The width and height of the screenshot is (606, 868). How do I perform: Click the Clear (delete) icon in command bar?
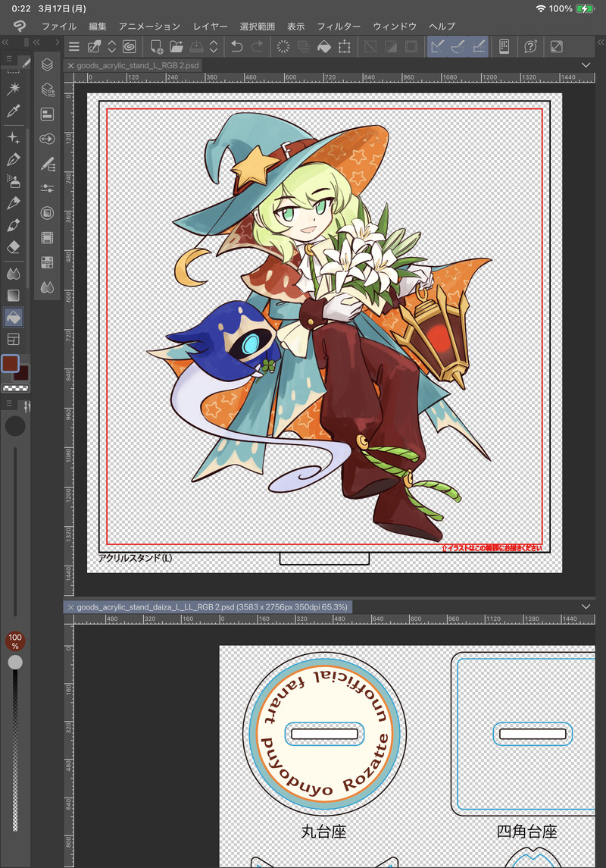click(283, 46)
